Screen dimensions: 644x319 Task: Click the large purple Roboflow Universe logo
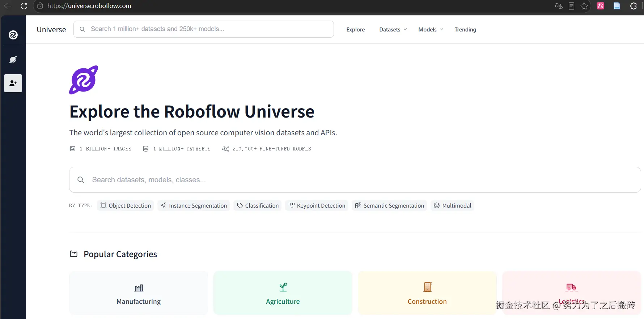(84, 80)
